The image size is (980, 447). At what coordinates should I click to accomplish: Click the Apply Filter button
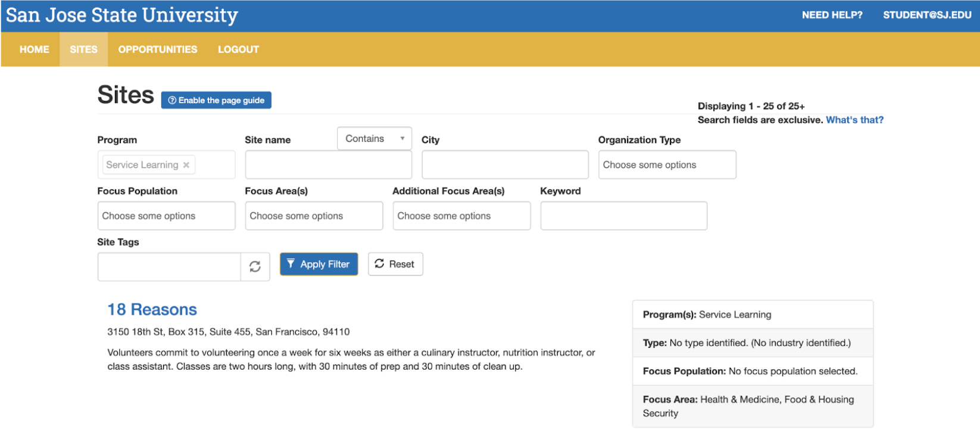coord(319,264)
